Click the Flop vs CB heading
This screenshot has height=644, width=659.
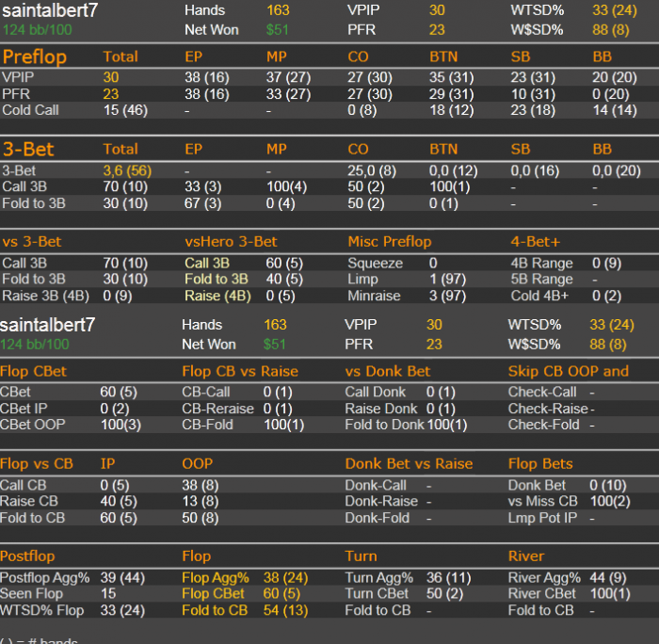click(36, 463)
